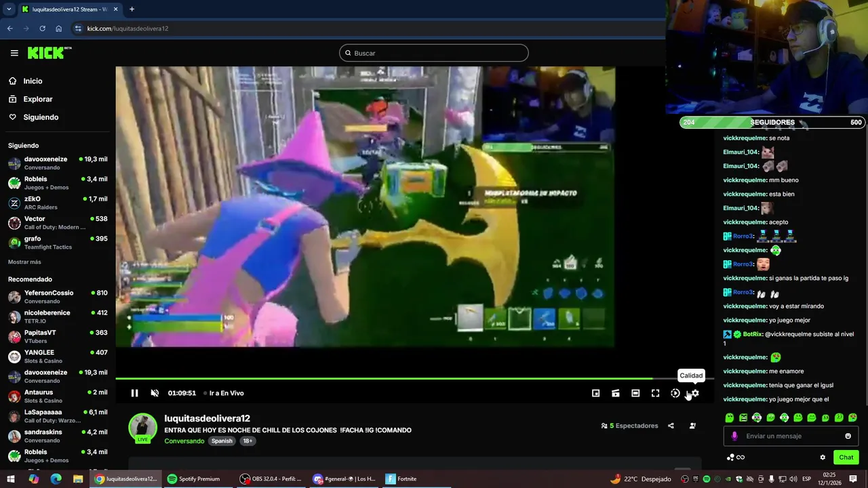Open zEkO ARC Raiders channel
The height and width of the screenshot is (488, 868).
[x=58, y=203]
